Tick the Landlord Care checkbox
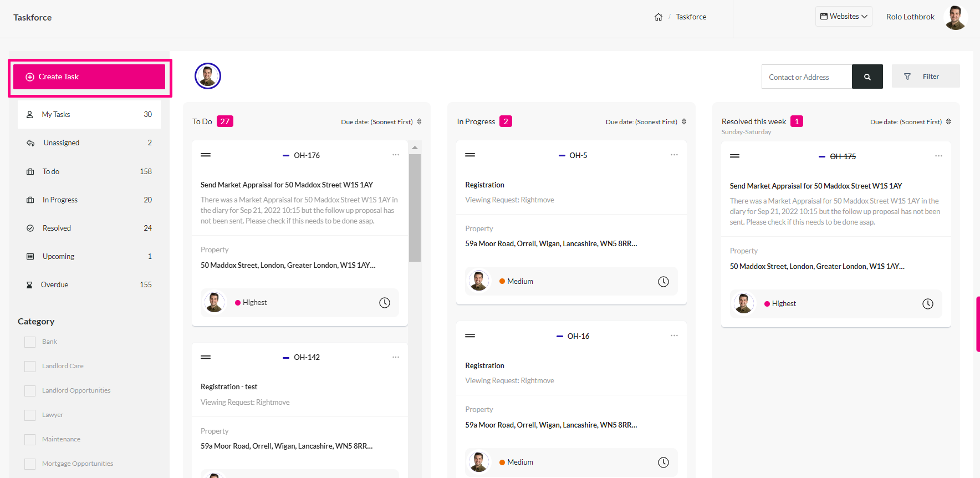The image size is (980, 478). 30,367
